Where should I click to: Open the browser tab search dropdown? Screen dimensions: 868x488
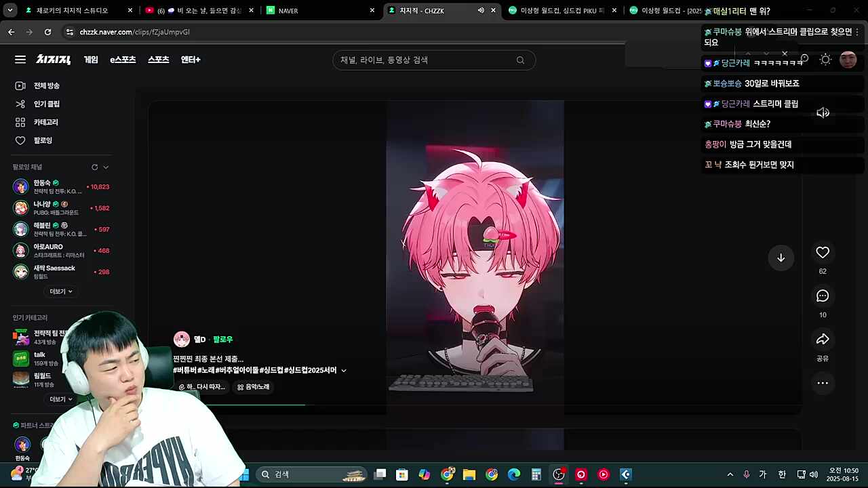(10, 10)
